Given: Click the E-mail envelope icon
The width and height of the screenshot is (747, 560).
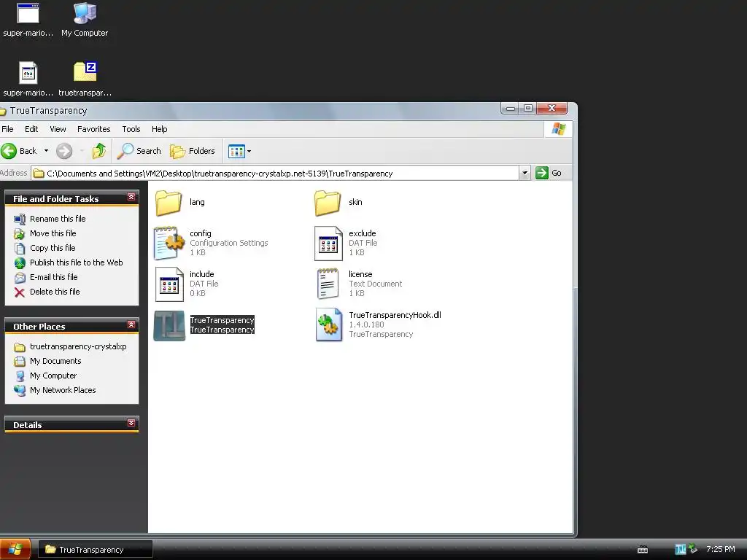Looking at the screenshot, I should [20, 278].
